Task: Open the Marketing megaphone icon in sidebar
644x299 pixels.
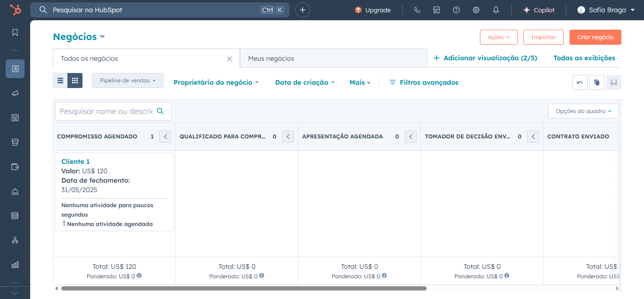Action: tap(15, 93)
